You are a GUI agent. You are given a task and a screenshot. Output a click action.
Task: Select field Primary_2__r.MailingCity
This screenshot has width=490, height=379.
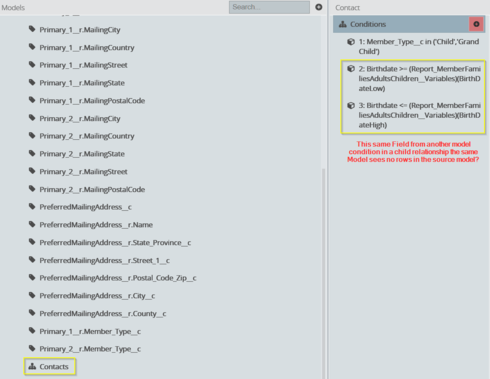[80, 118]
